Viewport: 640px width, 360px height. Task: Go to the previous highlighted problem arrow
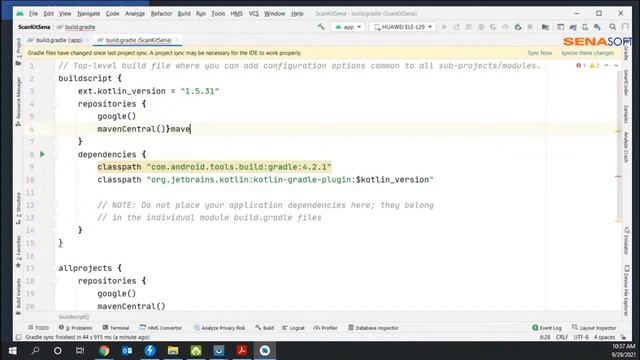607,66
